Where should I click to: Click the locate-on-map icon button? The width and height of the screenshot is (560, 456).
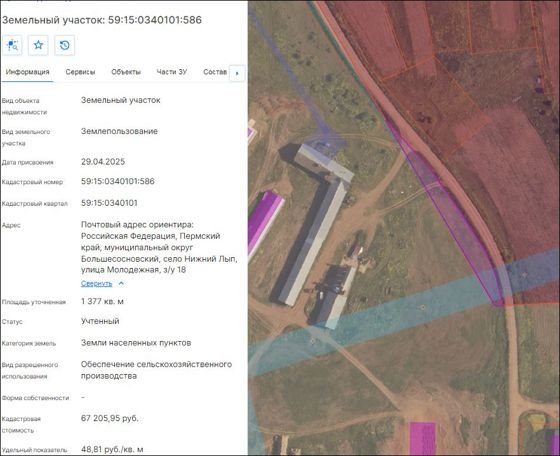12,45
